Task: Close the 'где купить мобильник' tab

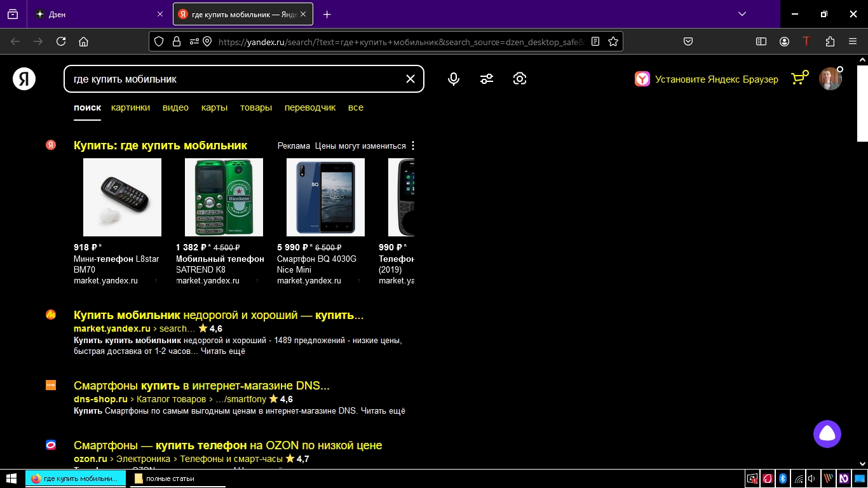Action: click(x=303, y=14)
